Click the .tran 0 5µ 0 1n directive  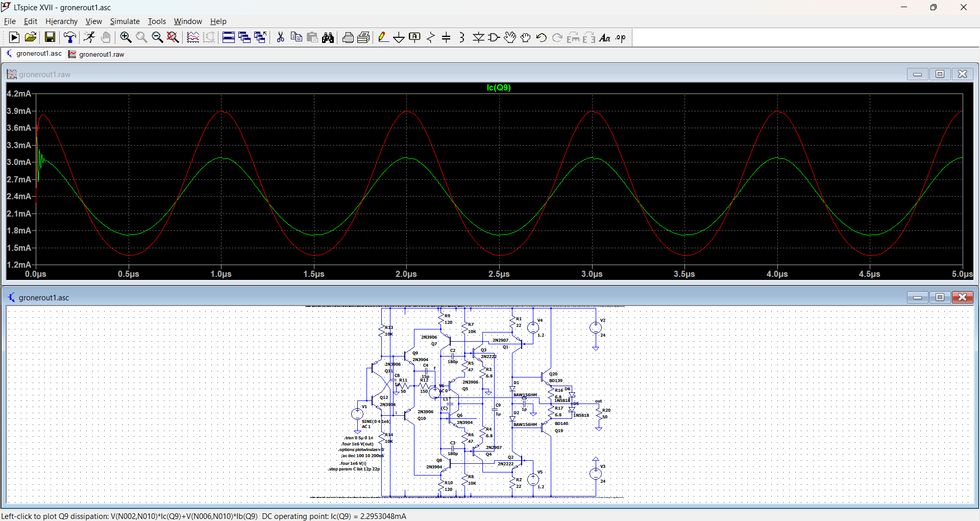point(358,438)
